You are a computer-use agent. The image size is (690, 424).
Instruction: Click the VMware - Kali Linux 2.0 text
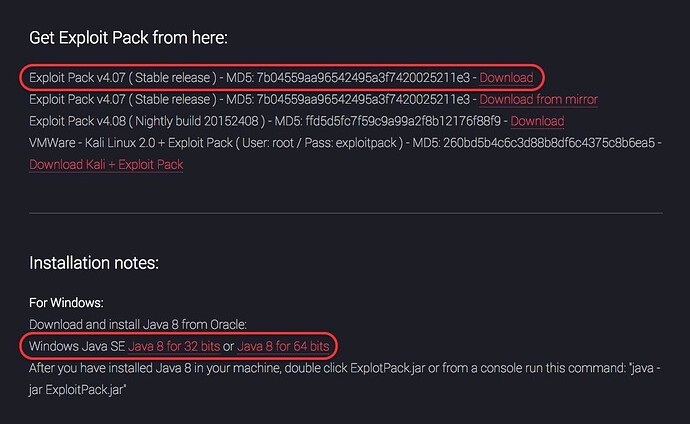[x=98, y=143]
